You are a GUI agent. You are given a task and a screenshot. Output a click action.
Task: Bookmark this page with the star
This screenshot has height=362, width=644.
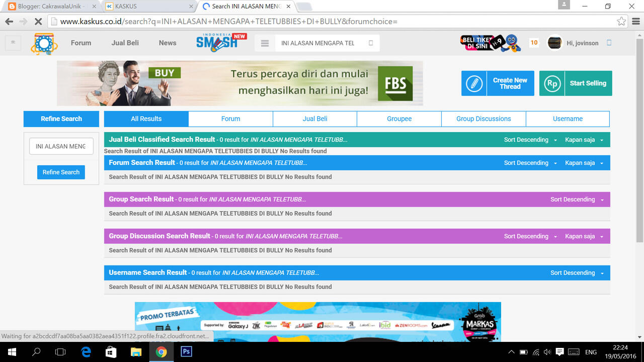pos(622,22)
